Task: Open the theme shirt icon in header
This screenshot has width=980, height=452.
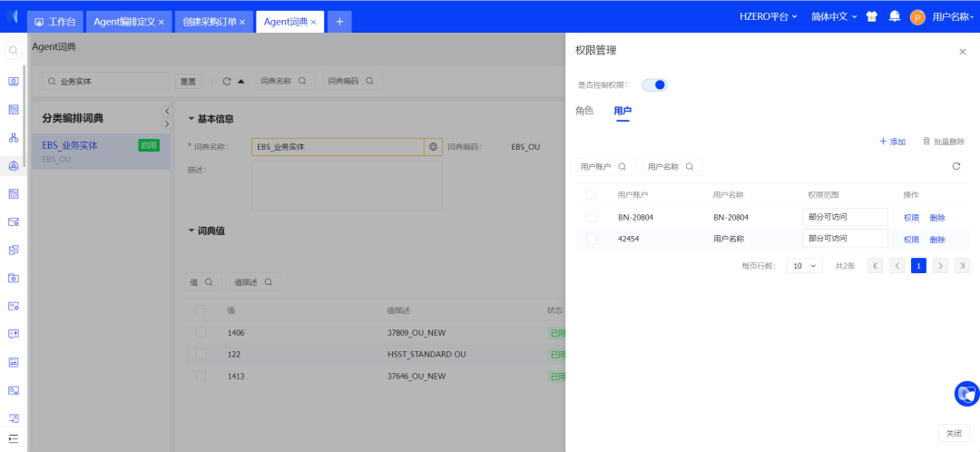Action: tap(872, 16)
